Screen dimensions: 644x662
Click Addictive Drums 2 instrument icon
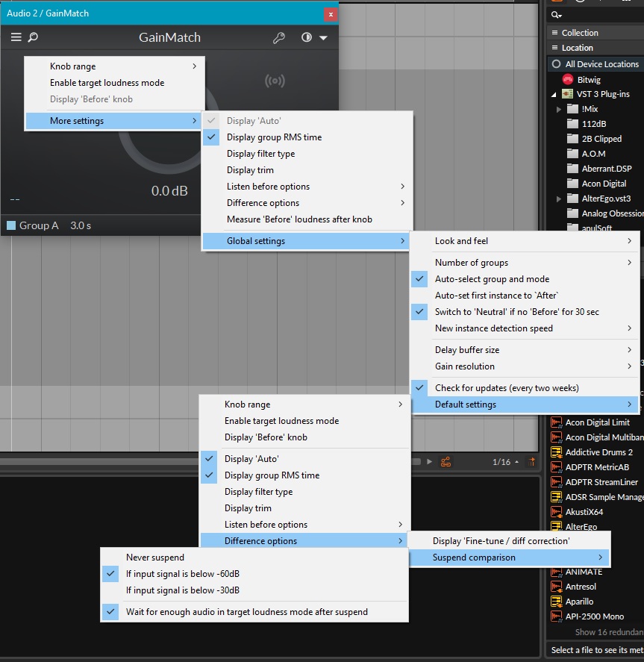pos(556,452)
